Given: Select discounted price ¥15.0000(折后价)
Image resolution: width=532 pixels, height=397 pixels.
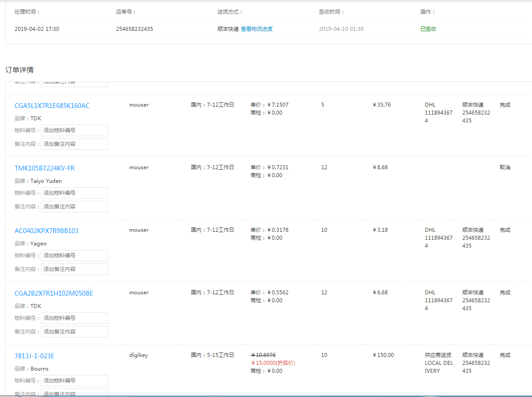Looking at the screenshot, I should [273, 363].
